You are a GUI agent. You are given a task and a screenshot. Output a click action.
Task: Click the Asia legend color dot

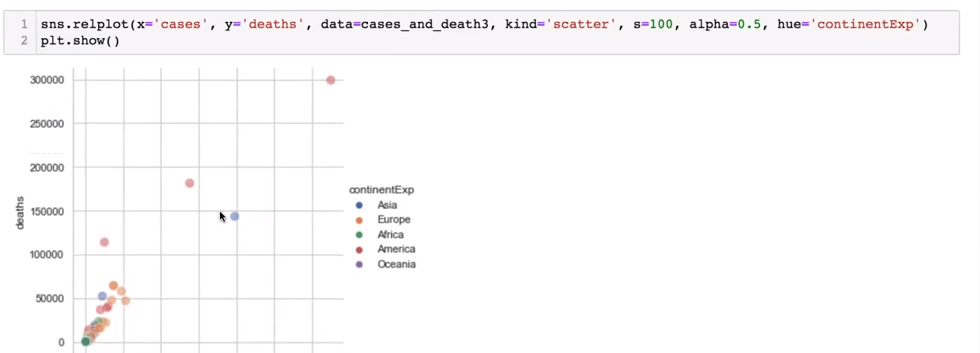coord(360,205)
